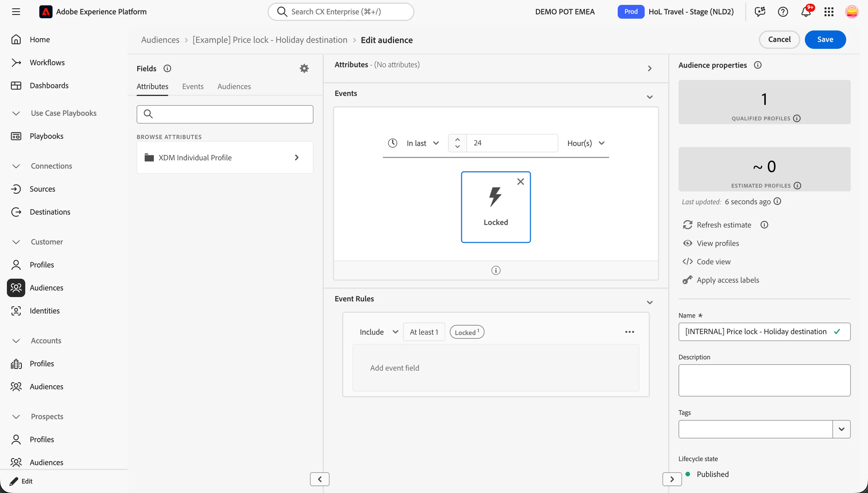The height and width of the screenshot is (493, 868).
Task: Open View profiles link
Action: [718, 243]
